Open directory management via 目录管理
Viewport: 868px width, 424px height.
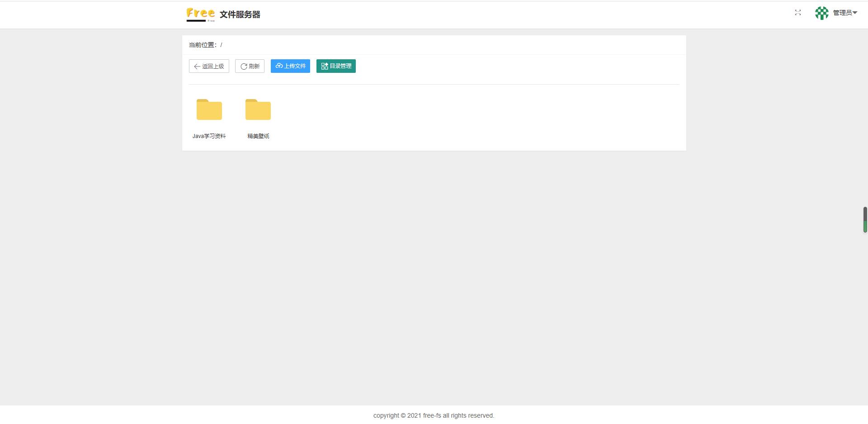336,66
